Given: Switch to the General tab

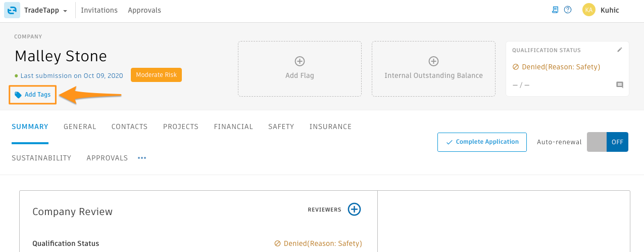Looking at the screenshot, I should (x=80, y=127).
